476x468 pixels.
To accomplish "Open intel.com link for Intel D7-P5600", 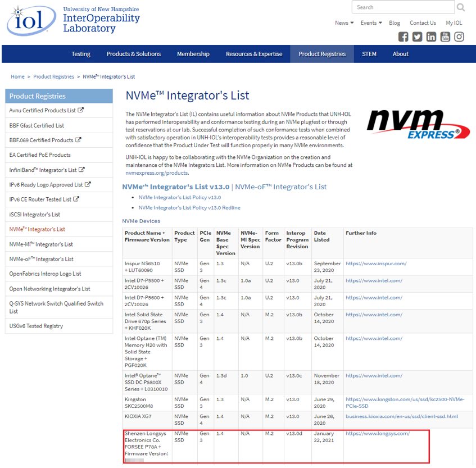I will click(374, 297).
